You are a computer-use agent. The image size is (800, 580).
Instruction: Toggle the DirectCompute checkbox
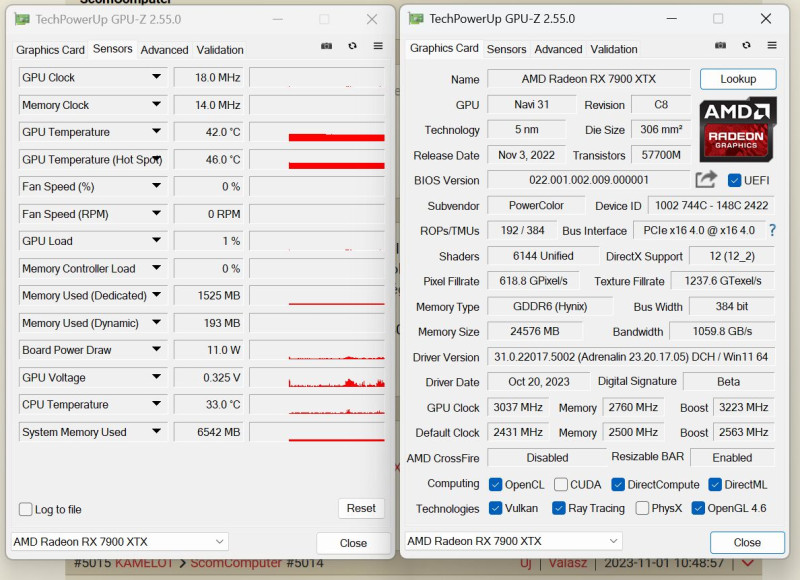point(618,484)
